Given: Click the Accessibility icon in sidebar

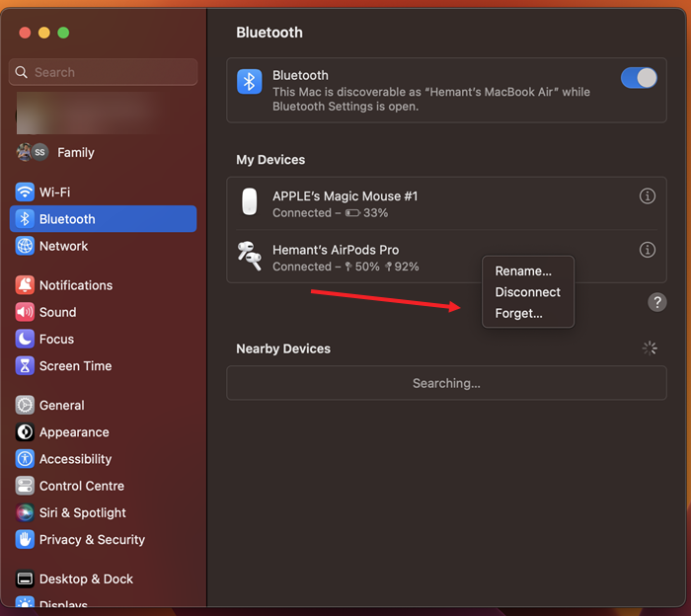Looking at the screenshot, I should click(x=25, y=459).
